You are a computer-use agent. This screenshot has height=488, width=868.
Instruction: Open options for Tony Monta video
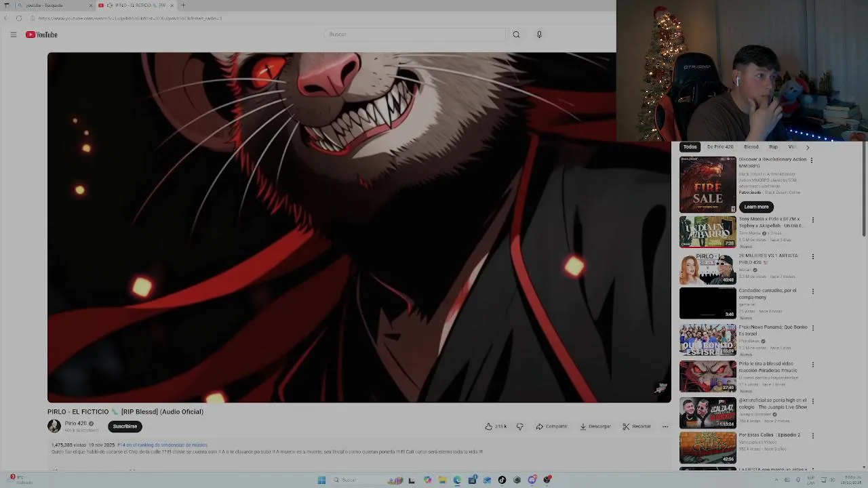tap(812, 220)
